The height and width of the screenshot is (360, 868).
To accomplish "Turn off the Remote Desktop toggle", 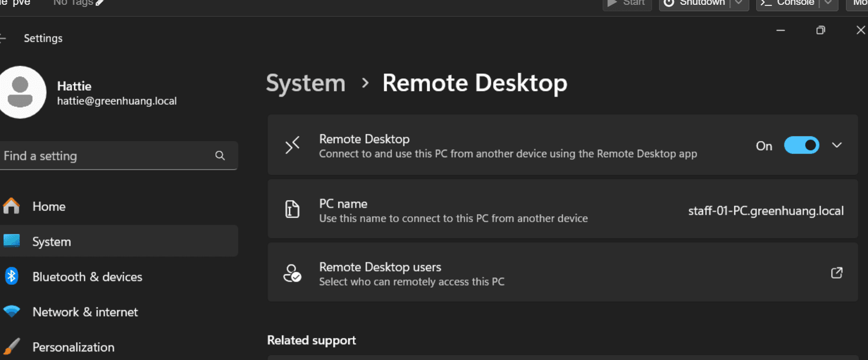I will pyautogui.click(x=801, y=145).
